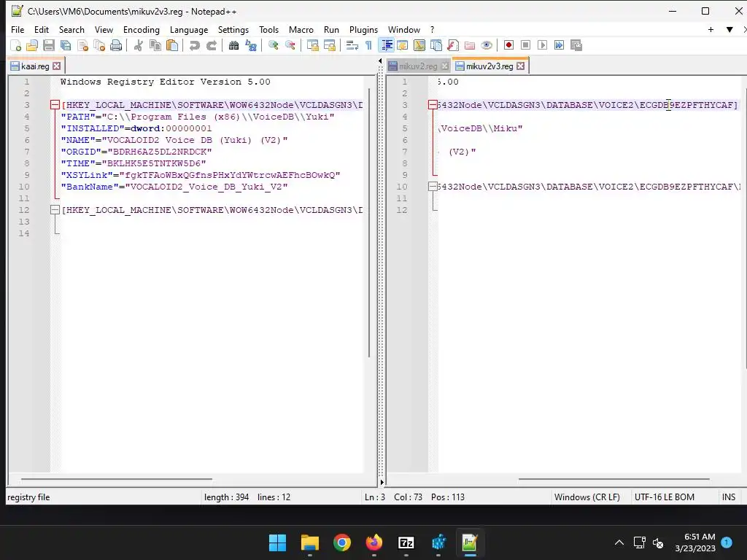Click the UTF-16 LE BOM encoding field
This screenshot has height=560, width=747.
[664, 497]
